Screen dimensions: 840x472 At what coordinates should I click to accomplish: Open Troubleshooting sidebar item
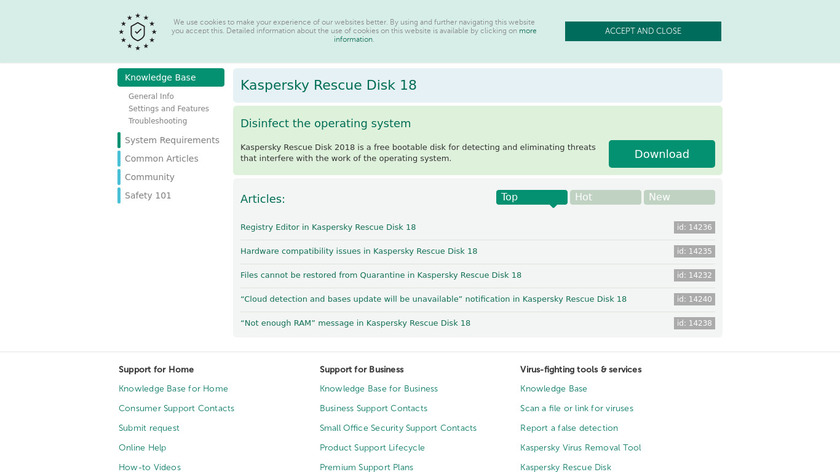point(158,121)
